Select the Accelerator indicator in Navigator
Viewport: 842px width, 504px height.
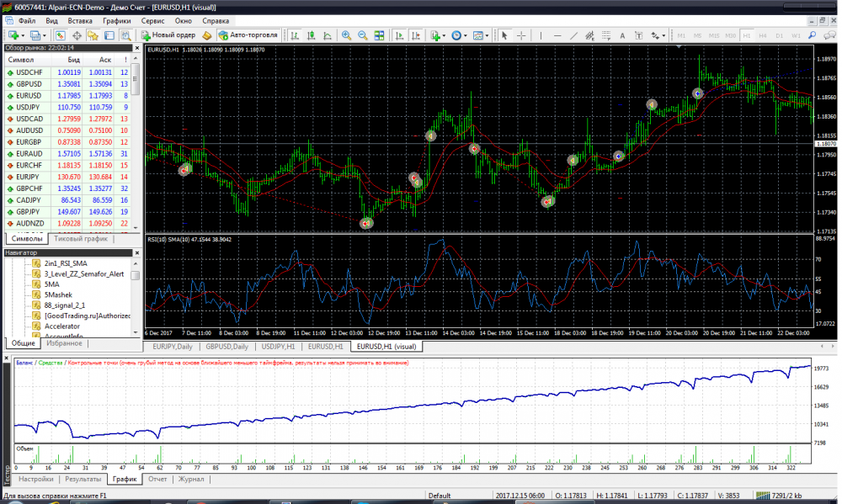tap(62, 326)
